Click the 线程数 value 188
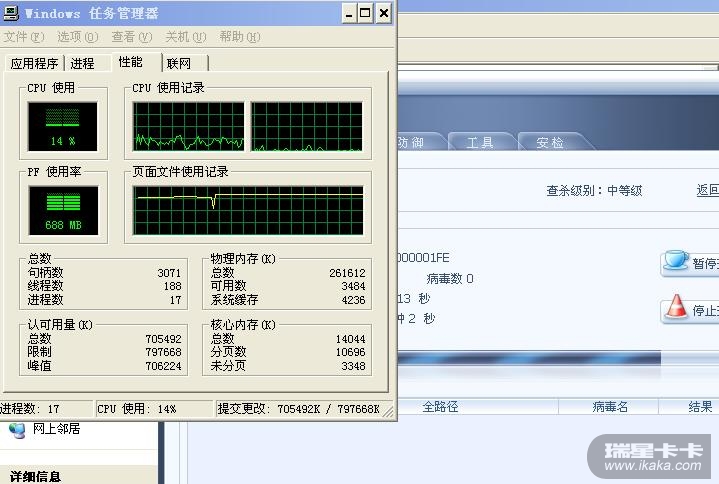This screenshot has width=719, height=484. pos(172,286)
